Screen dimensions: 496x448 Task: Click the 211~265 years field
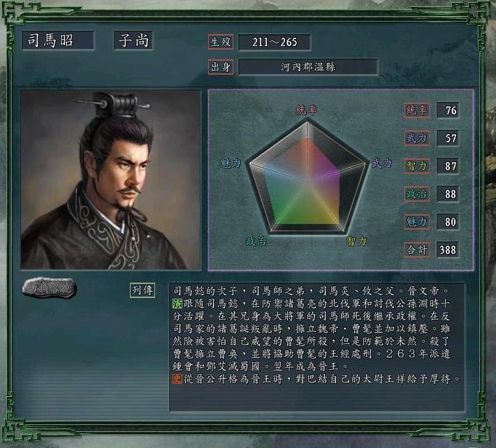point(275,42)
